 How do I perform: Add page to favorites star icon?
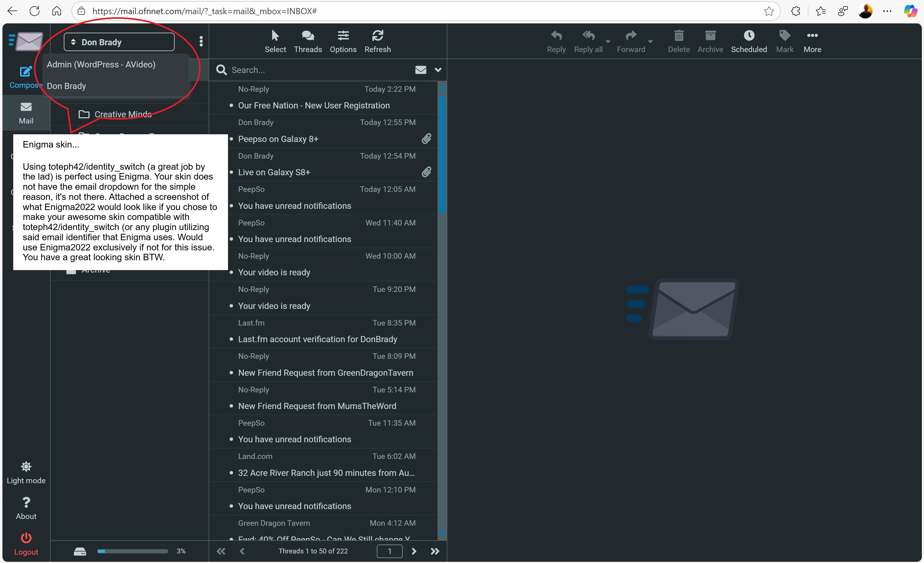[x=769, y=11]
